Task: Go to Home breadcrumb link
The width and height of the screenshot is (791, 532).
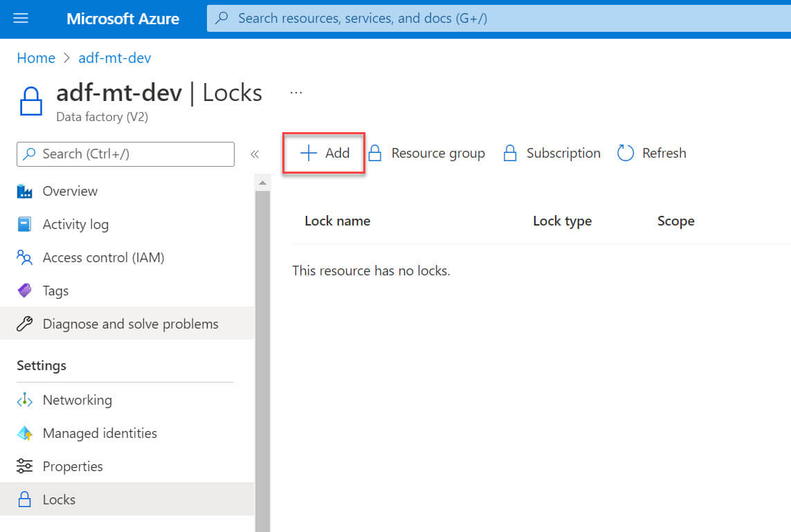Action: click(36, 58)
